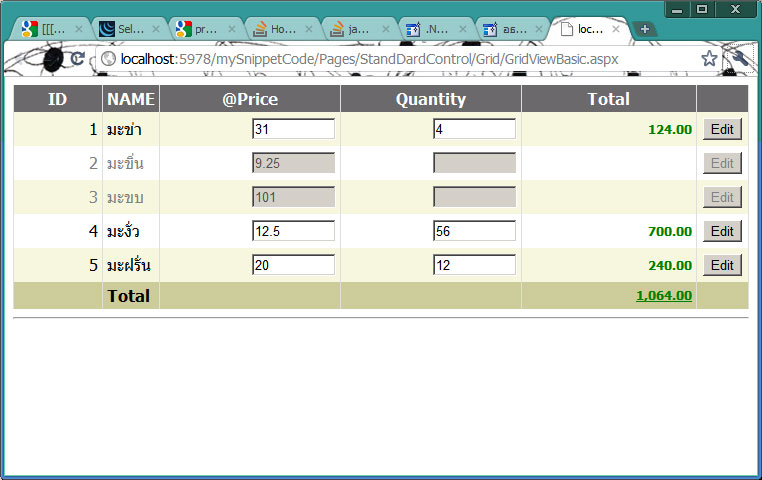Click disabled price field showing 101
This screenshot has width=762, height=480.
tap(294, 197)
